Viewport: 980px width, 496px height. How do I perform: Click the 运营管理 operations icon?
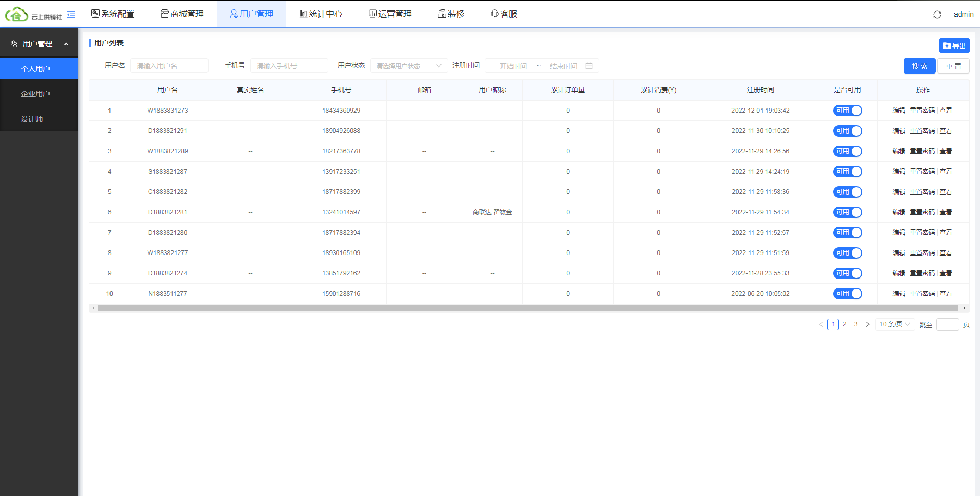point(372,14)
